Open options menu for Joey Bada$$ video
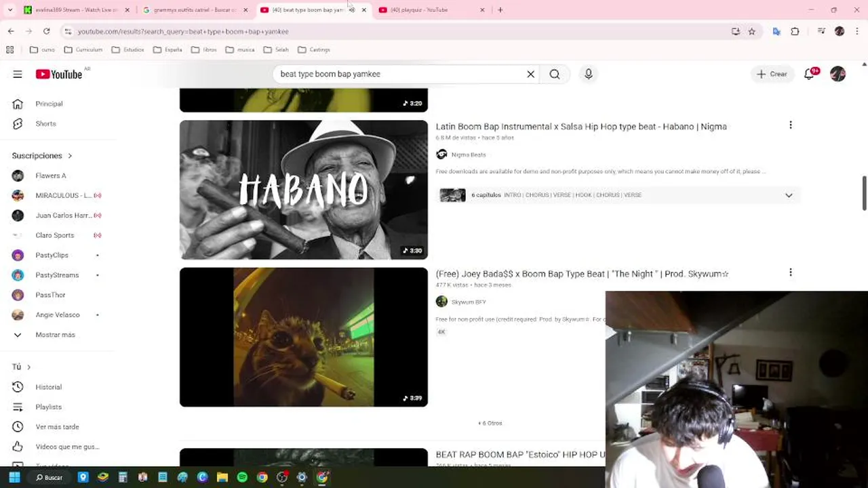 pos(790,272)
